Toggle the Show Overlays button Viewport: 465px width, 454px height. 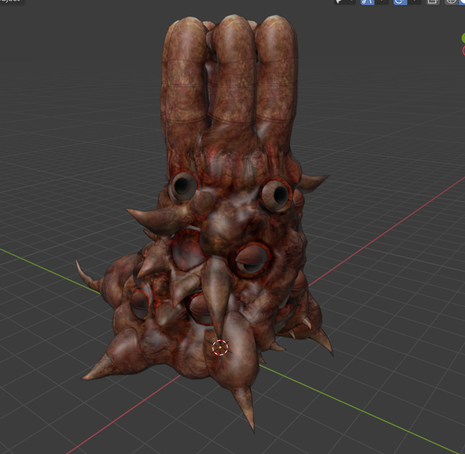coord(400,2)
